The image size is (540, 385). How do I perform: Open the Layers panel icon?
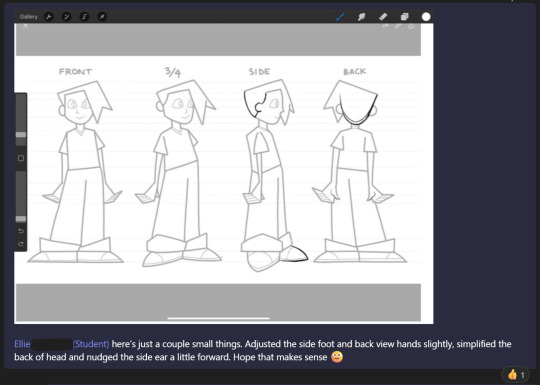point(404,17)
